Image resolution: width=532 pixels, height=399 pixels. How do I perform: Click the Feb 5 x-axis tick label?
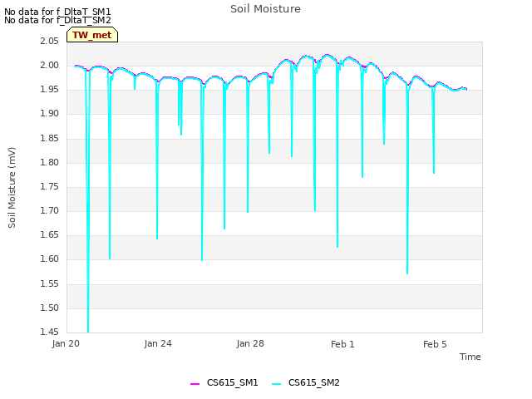tap(435, 344)
